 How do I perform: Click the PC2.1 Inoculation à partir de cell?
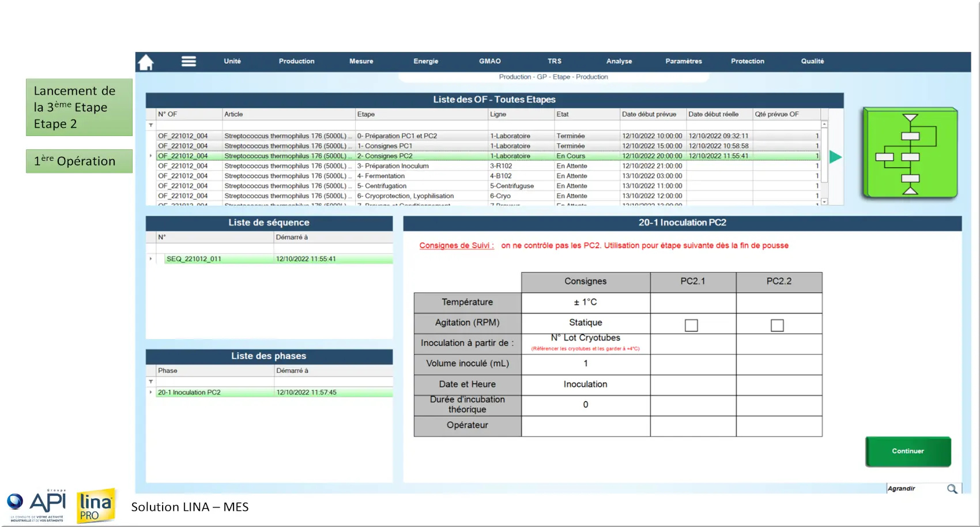pos(693,344)
